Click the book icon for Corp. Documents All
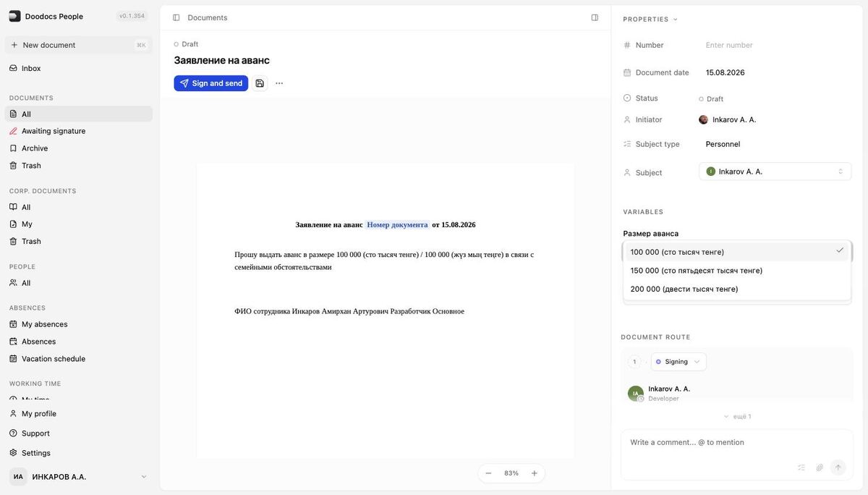This screenshot has height=495, width=868. (13, 207)
